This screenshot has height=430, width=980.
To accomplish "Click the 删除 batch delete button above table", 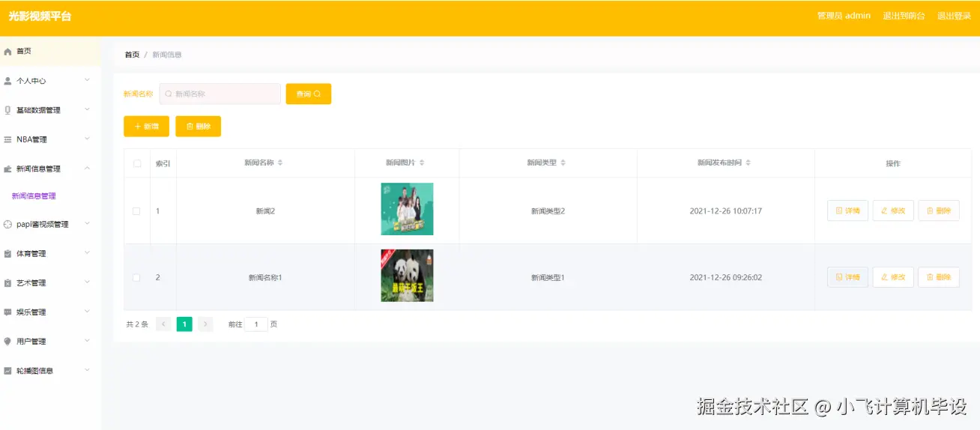I will (x=198, y=127).
